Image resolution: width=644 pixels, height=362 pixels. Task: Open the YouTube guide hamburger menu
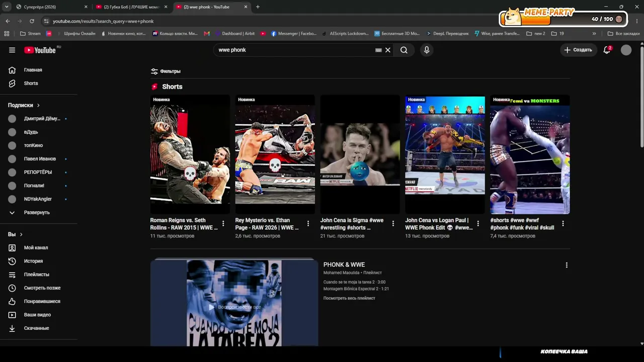click(12, 50)
